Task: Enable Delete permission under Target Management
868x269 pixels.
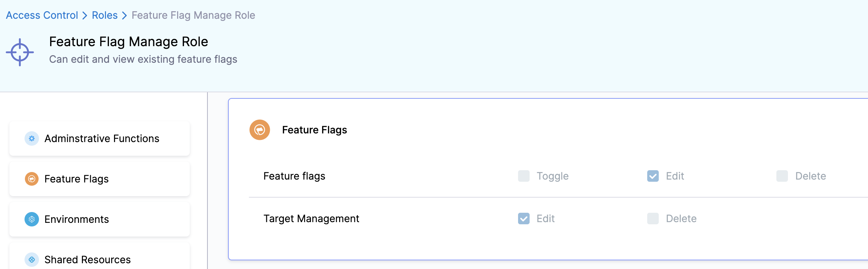Action: 653,218
